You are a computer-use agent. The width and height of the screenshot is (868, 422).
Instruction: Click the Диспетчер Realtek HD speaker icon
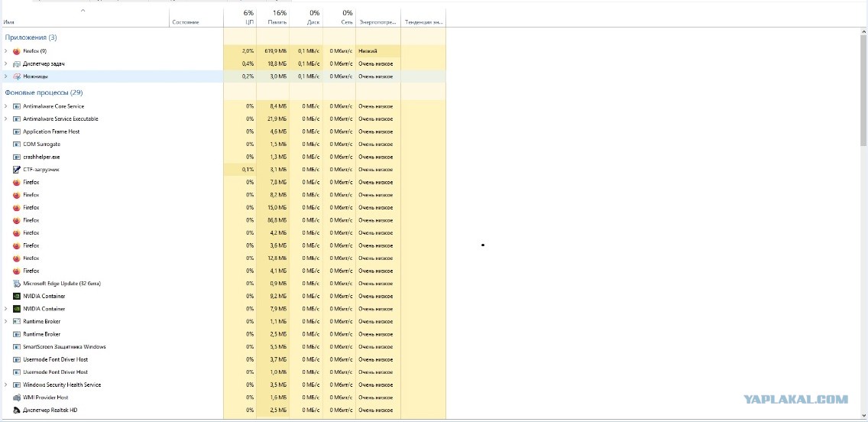click(x=17, y=411)
